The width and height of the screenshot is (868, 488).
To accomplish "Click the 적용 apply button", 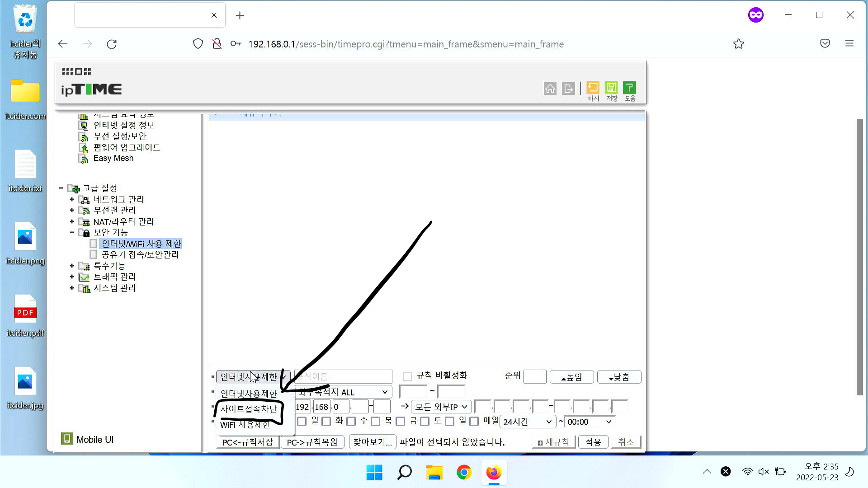I will click(x=593, y=442).
